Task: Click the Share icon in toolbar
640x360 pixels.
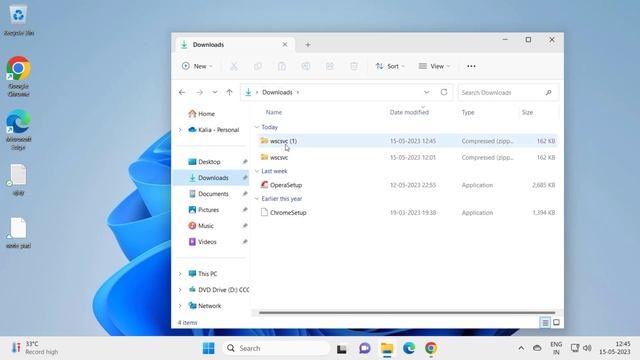Action: click(330, 66)
